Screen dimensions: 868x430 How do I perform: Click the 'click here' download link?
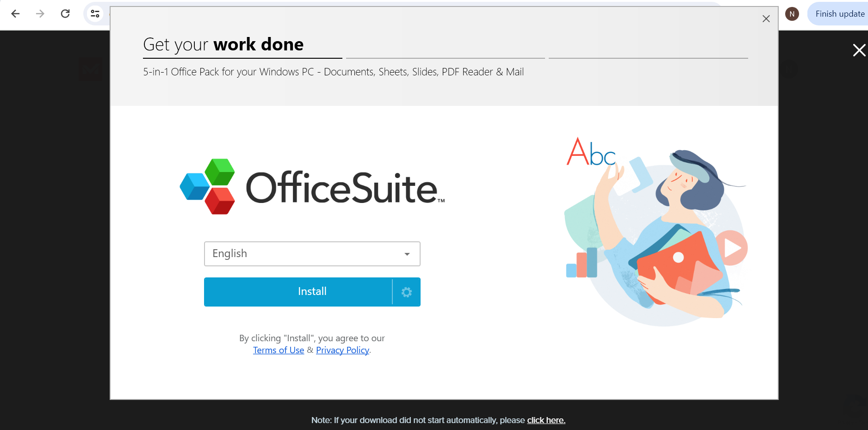click(546, 420)
